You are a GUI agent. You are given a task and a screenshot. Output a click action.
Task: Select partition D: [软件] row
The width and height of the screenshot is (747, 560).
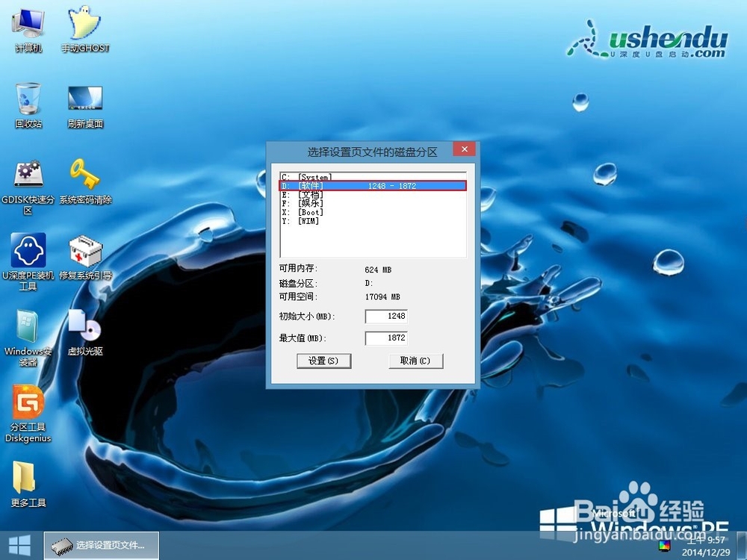(373, 186)
